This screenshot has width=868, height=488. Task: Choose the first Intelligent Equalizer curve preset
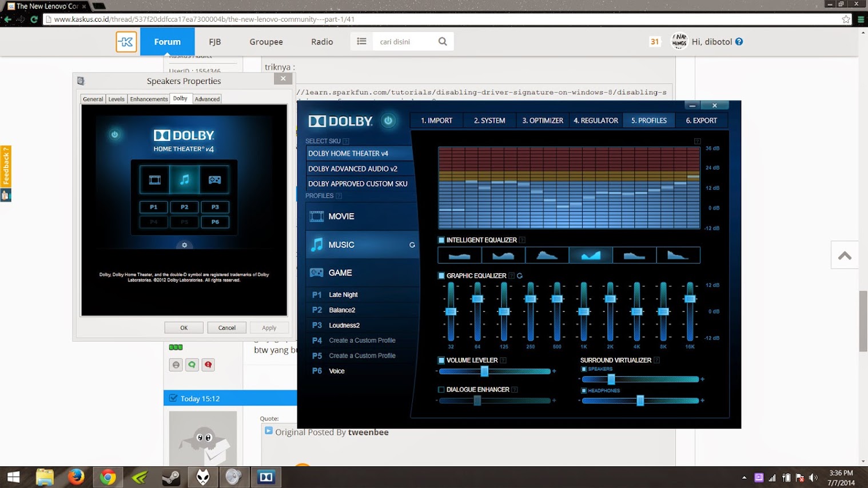coord(460,255)
